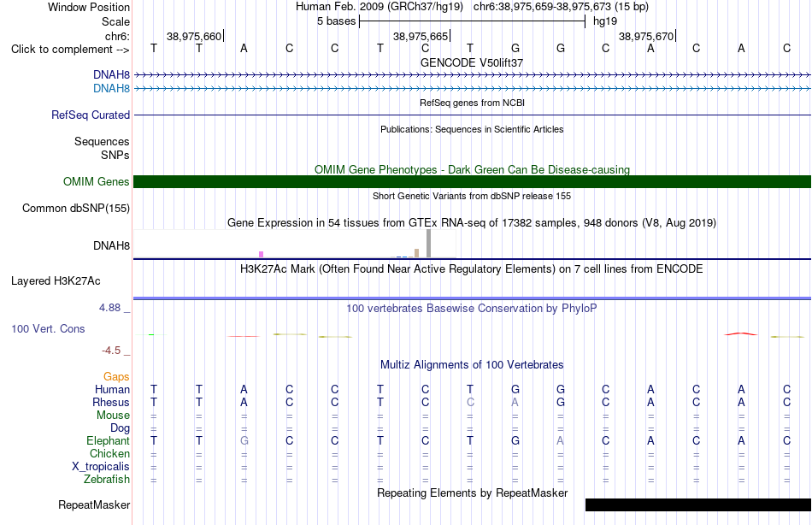The width and height of the screenshot is (812, 525).
Task: Click the 38,975,660 position marker
Action: coord(194,36)
